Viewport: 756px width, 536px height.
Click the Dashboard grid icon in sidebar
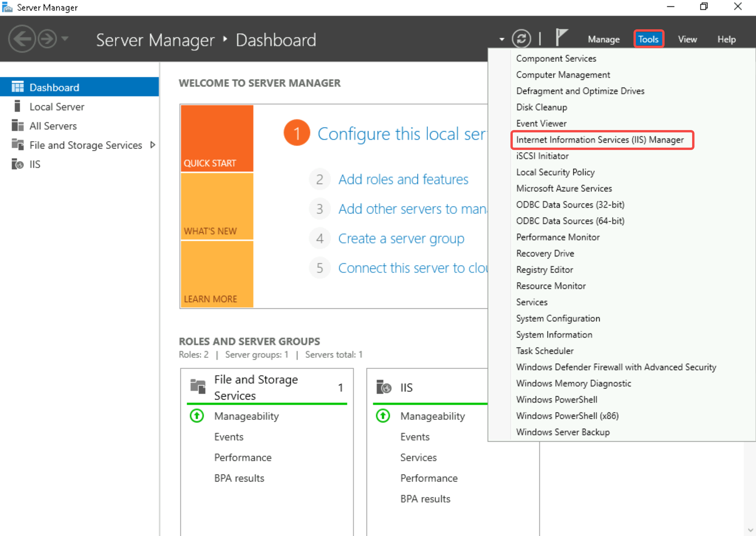coord(18,87)
